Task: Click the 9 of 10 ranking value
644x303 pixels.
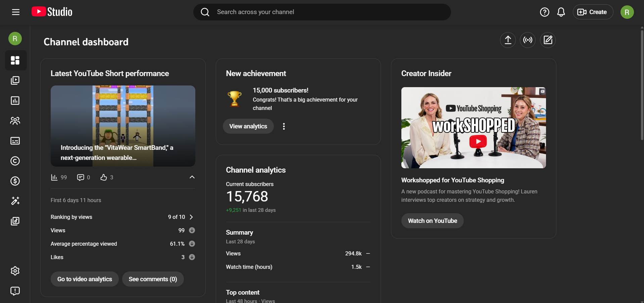Action: coord(177,217)
